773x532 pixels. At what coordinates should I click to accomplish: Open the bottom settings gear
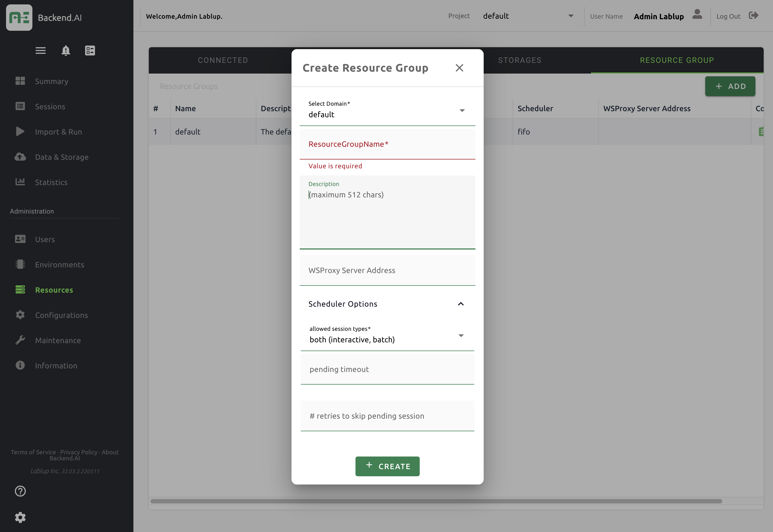pos(20,517)
